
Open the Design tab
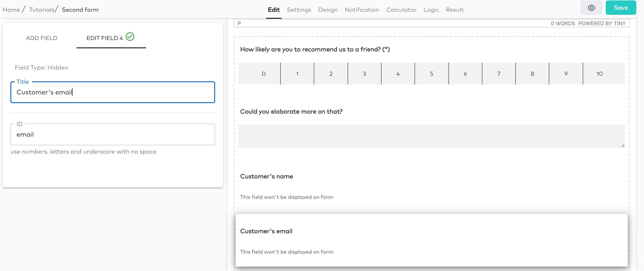tap(328, 10)
